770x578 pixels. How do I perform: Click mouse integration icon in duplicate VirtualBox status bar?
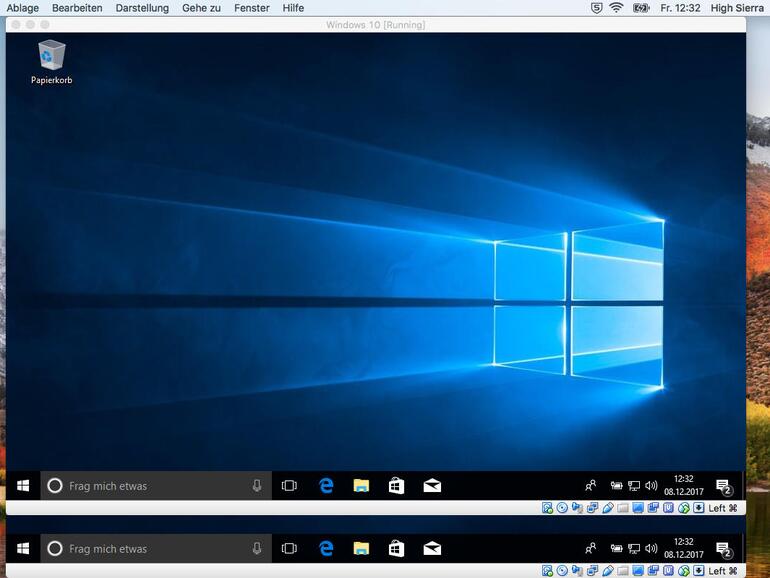click(683, 571)
